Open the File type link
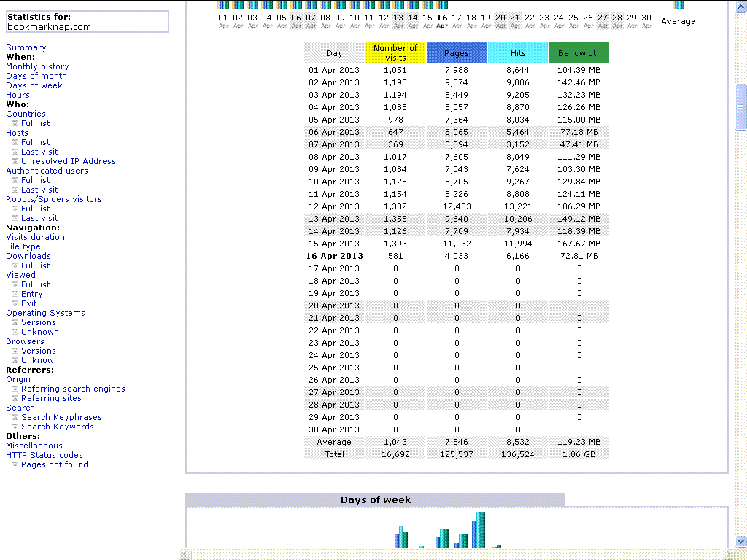The image size is (747, 560). [x=23, y=246]
